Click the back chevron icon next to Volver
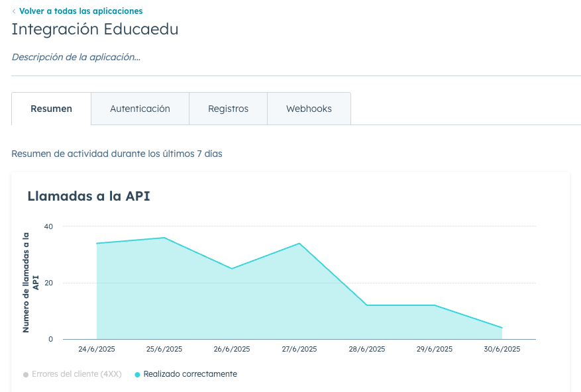This screenshot has width=581, height=392. [x=14, y=11]
